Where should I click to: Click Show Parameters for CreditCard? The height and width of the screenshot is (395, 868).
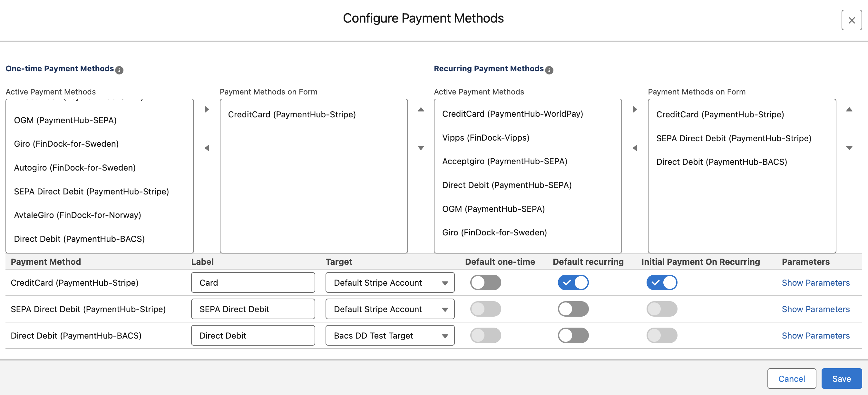pyautogui.click(x=815, y=282)
